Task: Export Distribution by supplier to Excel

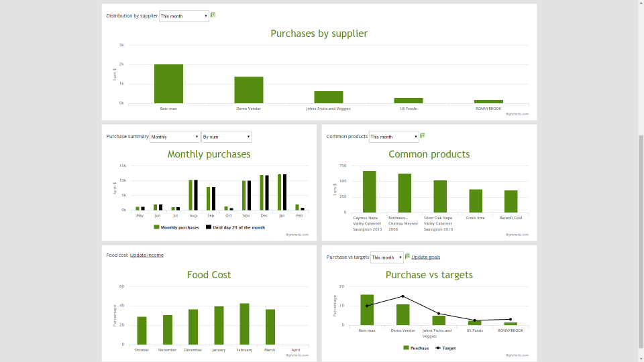Action: (x=213, y=15)
